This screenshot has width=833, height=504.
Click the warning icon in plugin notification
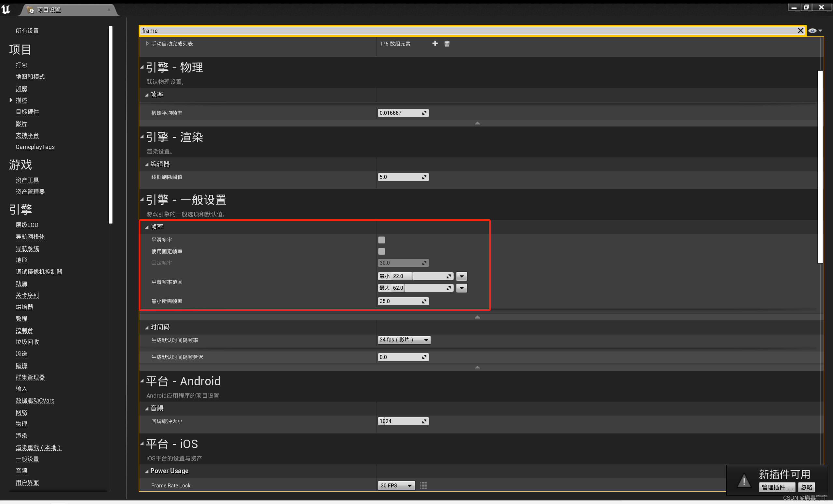click(x=744, y=480)
